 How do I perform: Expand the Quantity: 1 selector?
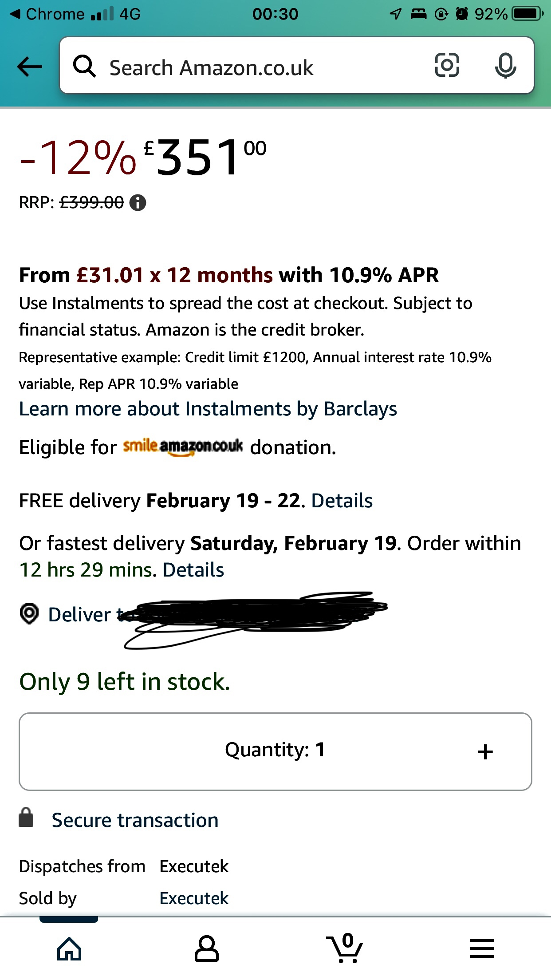coord(275,751)
